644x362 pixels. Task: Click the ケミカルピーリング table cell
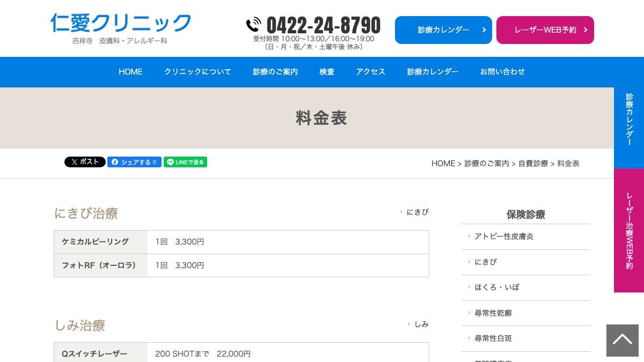click(x=101, y=242)
